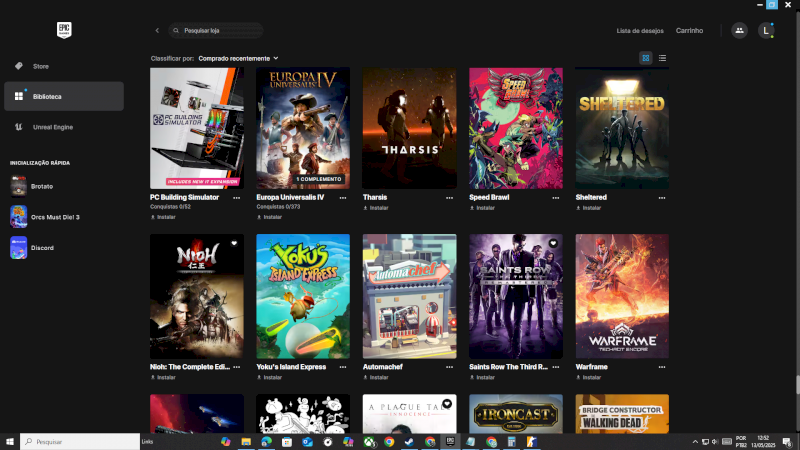
Task: Open Yoku's Island Express cover art
Action: 303,296
